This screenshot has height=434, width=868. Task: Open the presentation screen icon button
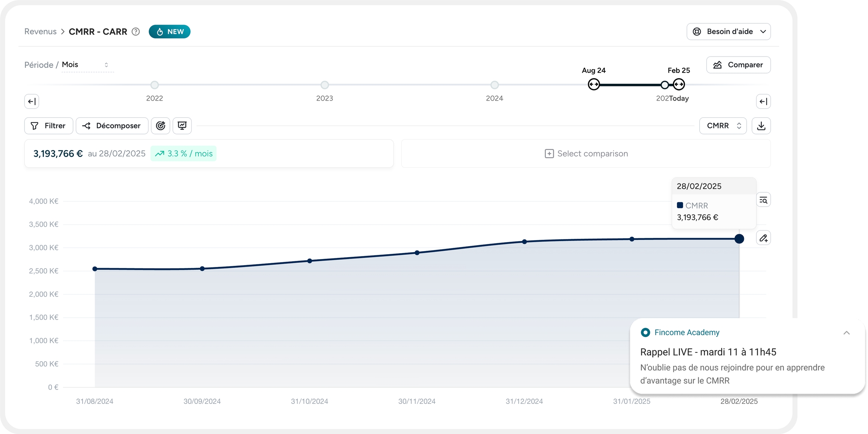click(182, 126)
